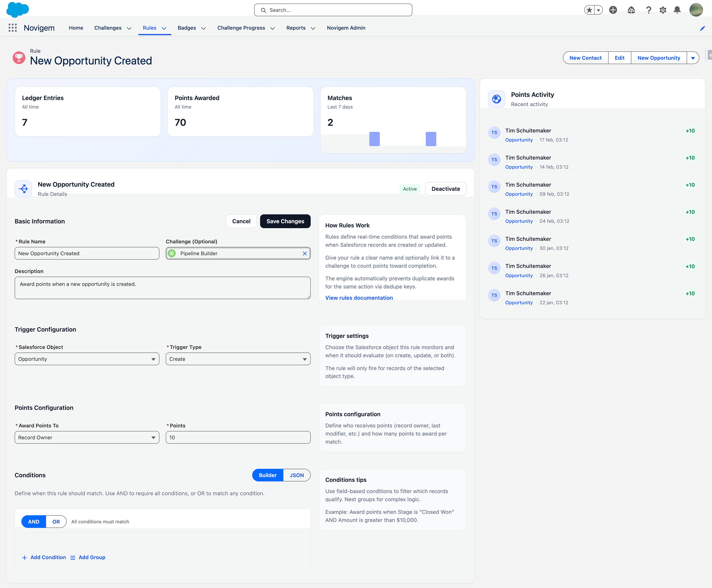Expand the Award Points To dropdown
Screen dimensions: 712x588
coord(87,438)
